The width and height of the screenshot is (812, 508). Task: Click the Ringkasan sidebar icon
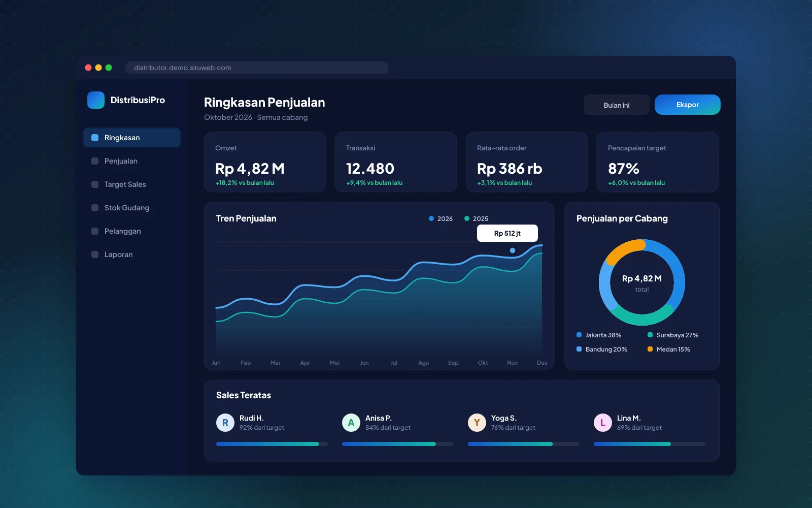[x=95, y=138]
